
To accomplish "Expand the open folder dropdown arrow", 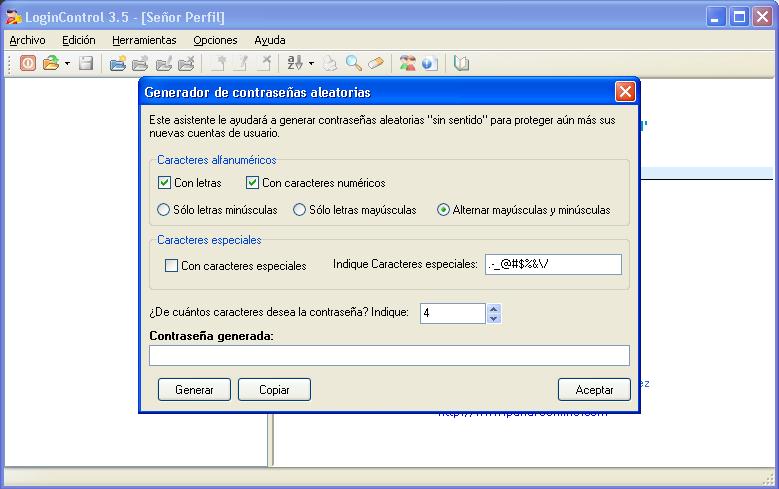I will click(x=67, y=64).
